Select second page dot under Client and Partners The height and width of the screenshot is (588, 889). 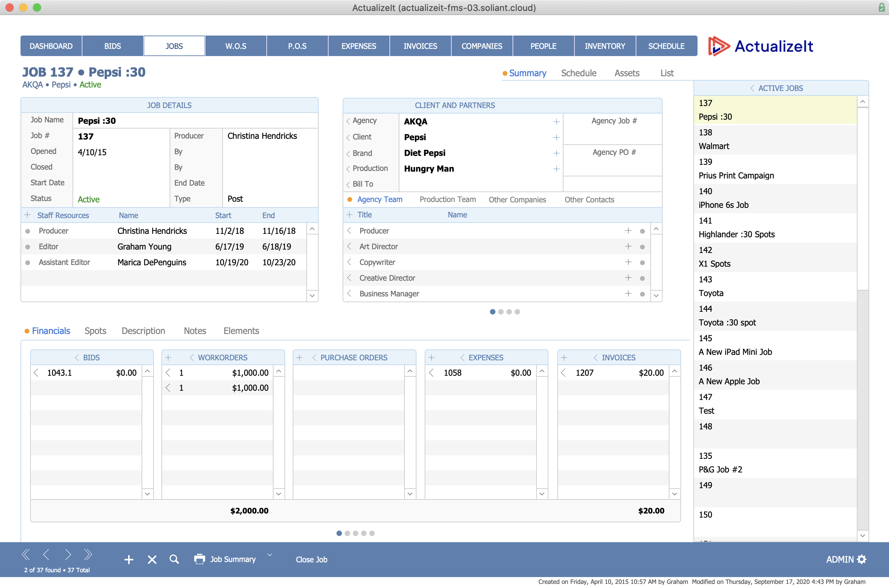pyautogui.click(x=501, y=312)
